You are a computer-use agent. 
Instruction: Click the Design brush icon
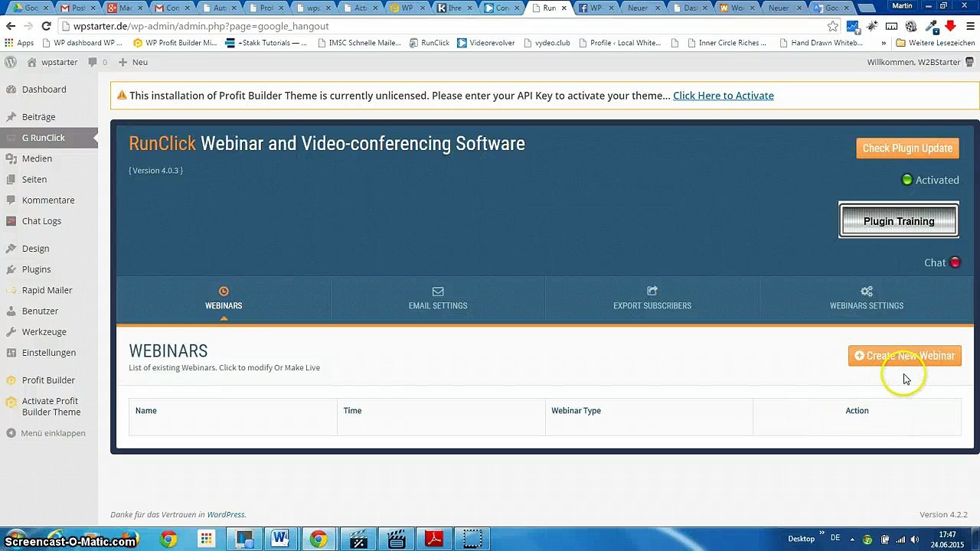[11, 249]
